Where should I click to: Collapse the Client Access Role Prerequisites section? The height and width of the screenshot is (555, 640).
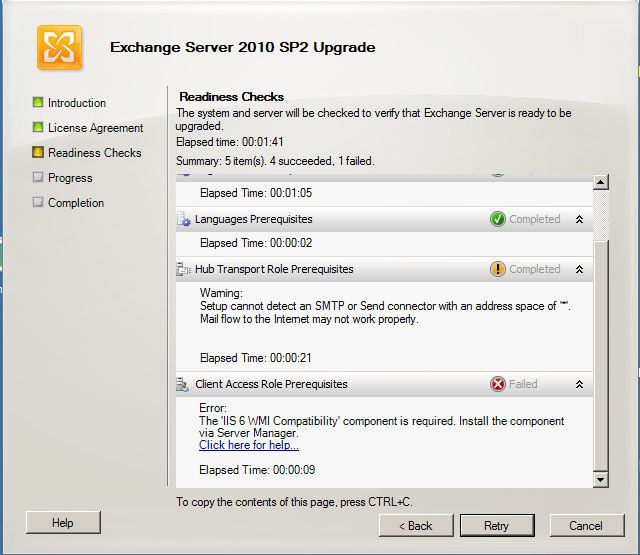[579, 384]
